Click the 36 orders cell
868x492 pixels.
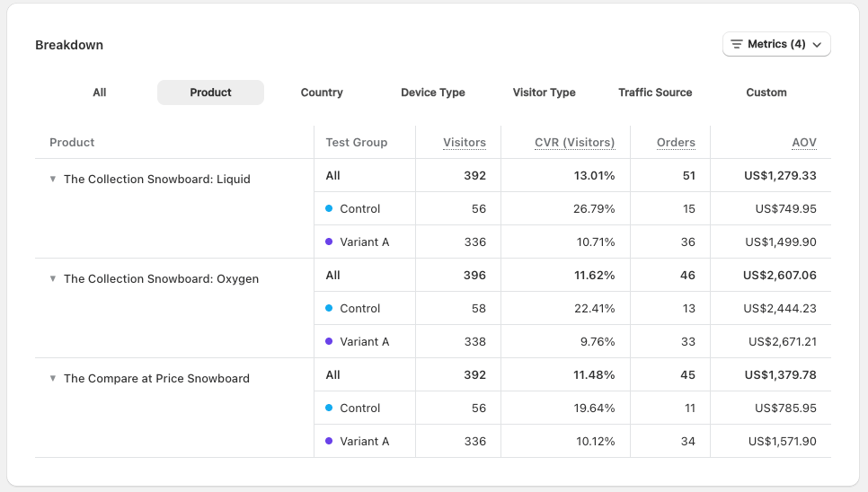[688, 242]
